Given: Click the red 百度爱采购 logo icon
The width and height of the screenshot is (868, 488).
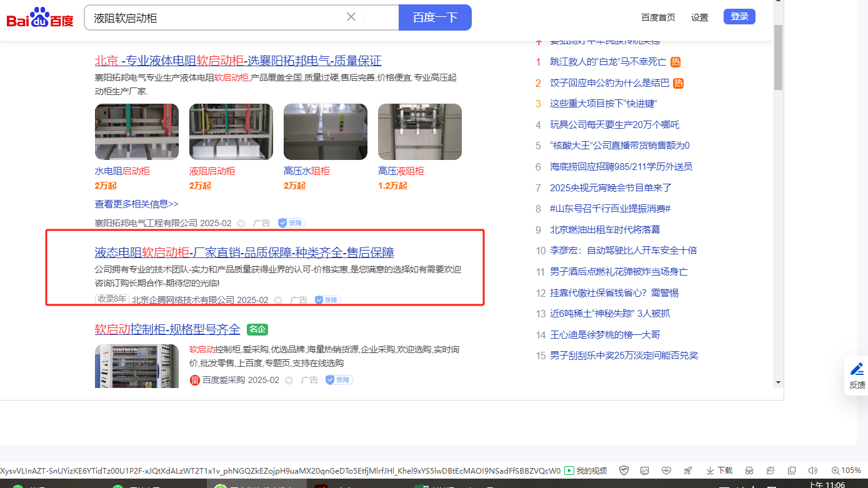Looking at the screenshot, I should pos(194,380).
